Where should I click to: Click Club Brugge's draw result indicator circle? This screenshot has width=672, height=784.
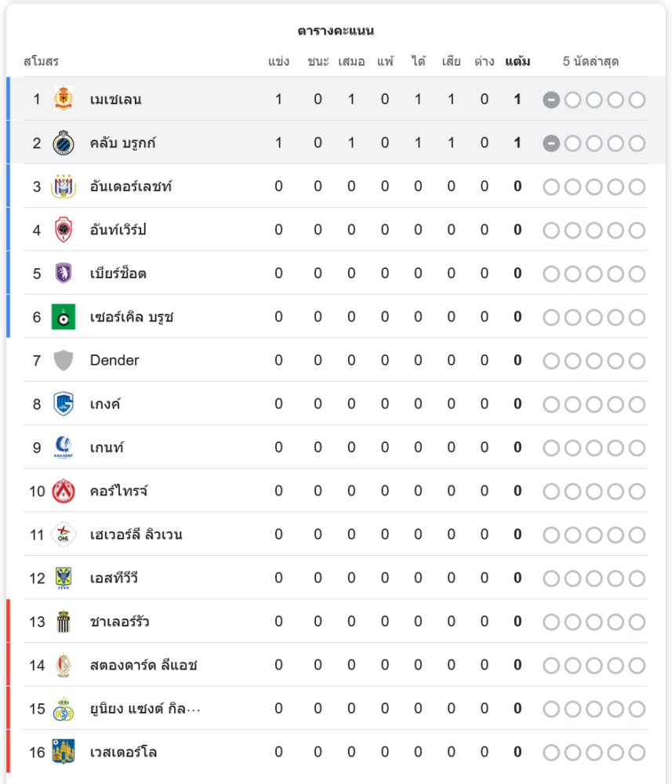552,143
